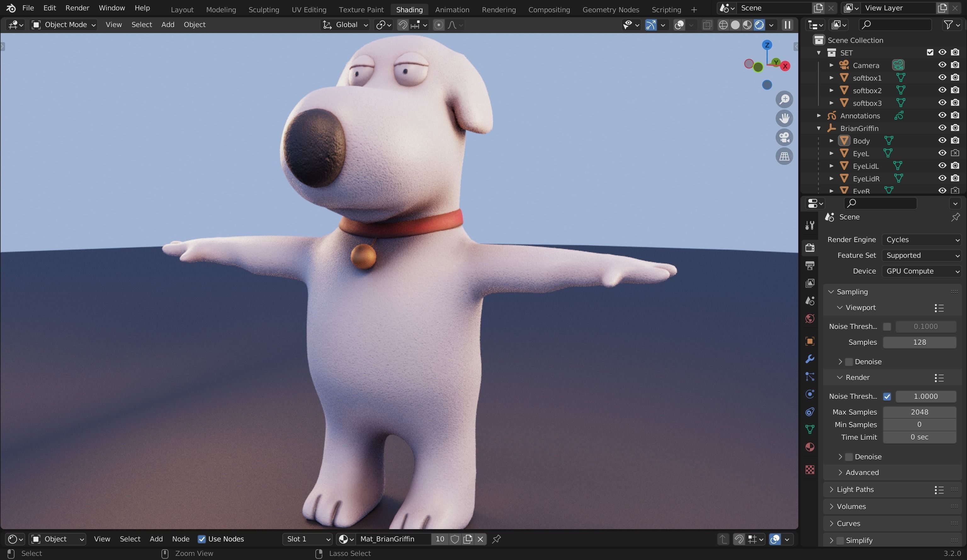This screenshot has width=967, height=560.
Task: Open the Render properties tab
Action: pyautogui.click(x=810, y=247)
